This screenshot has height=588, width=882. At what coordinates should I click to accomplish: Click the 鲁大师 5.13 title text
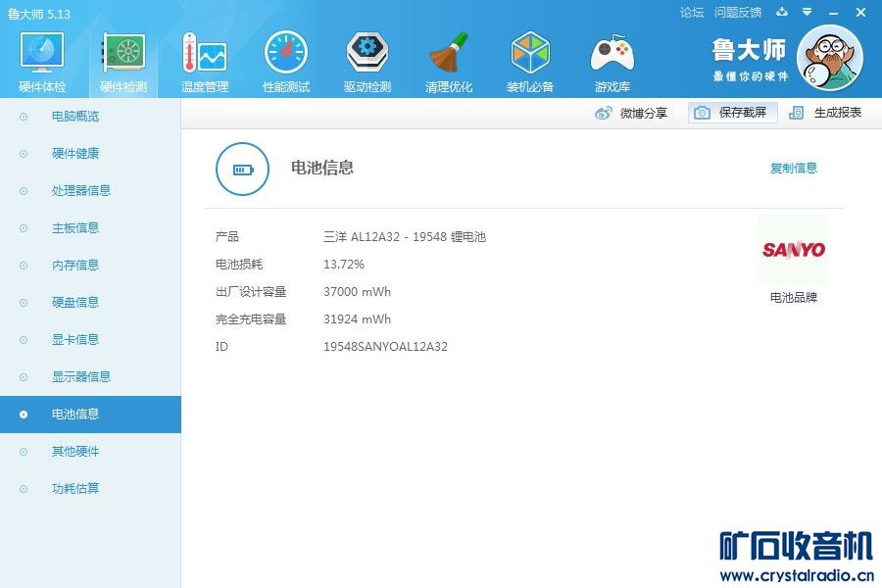point(39,14)
